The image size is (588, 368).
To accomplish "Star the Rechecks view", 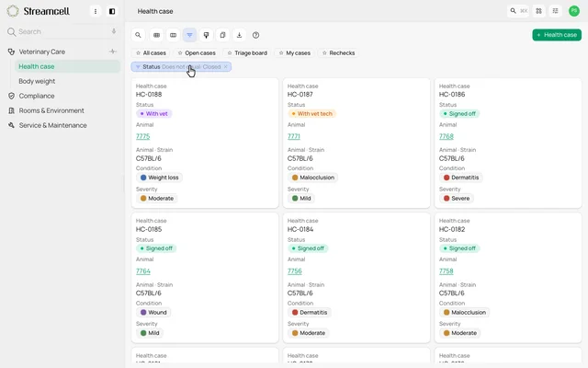I will pyautogui.click(x=324, y=53).
